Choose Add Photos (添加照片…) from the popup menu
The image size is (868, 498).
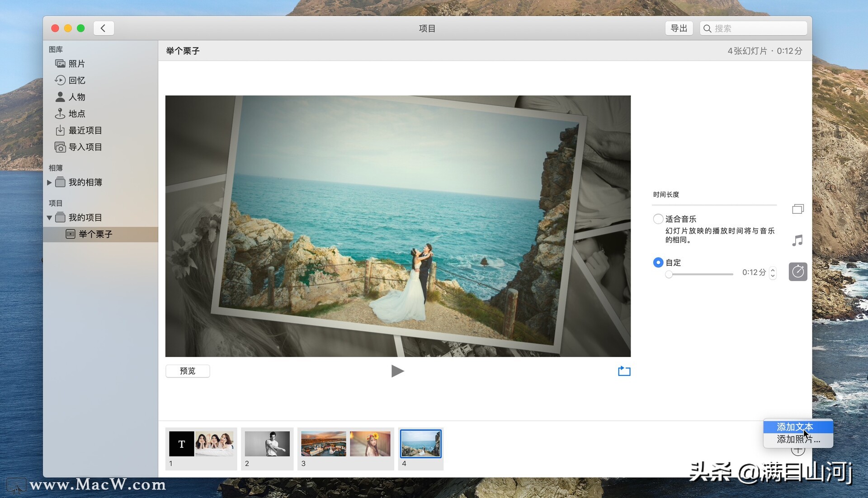point(798,439)
